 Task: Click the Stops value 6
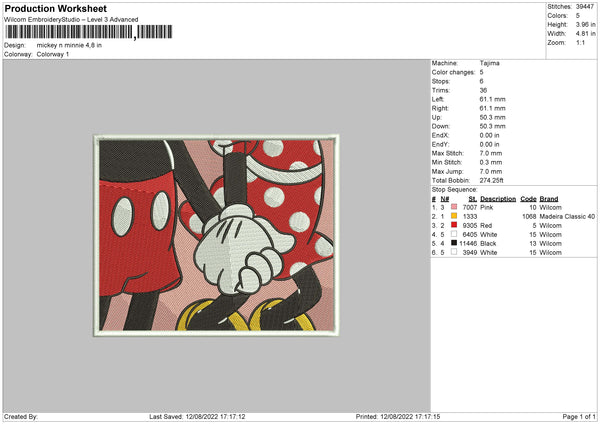[x=481, y=81]
